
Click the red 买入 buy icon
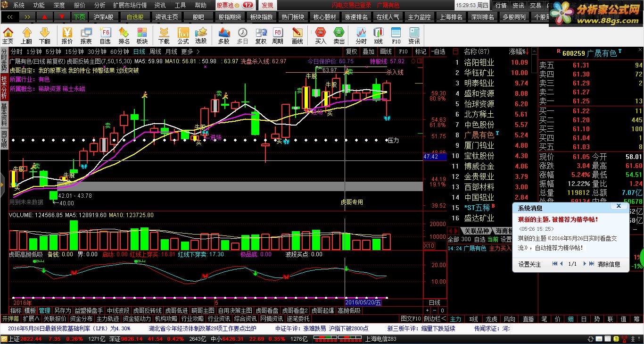(x=321, y=36)
